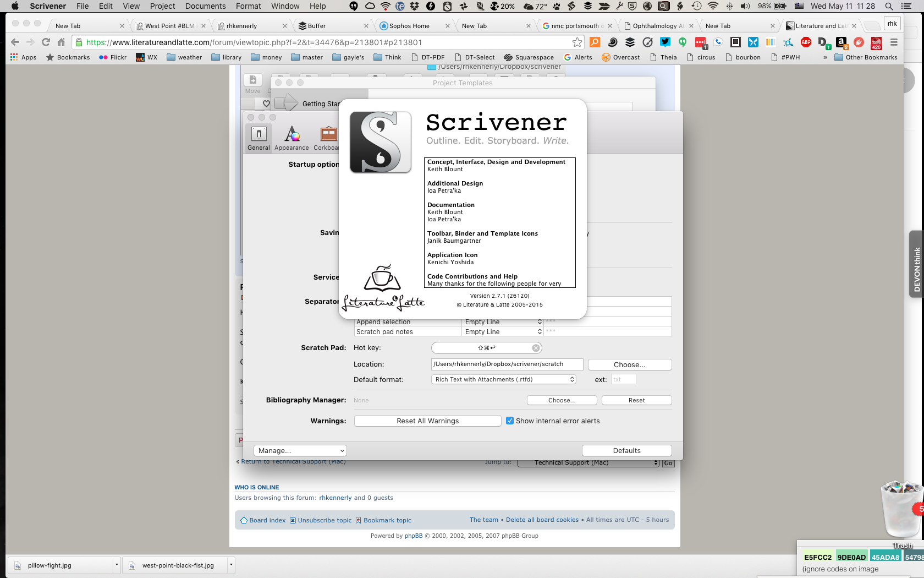Image resolution: width=924 pixels, height=578 pixels.
Task: Reset the Bibliography Manager
Action: [636, 400]
